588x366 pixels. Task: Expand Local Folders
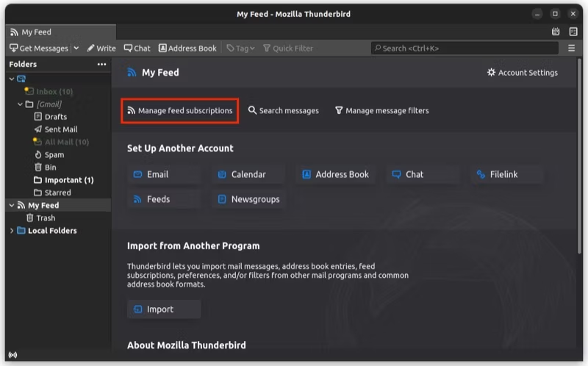[12, 231]
